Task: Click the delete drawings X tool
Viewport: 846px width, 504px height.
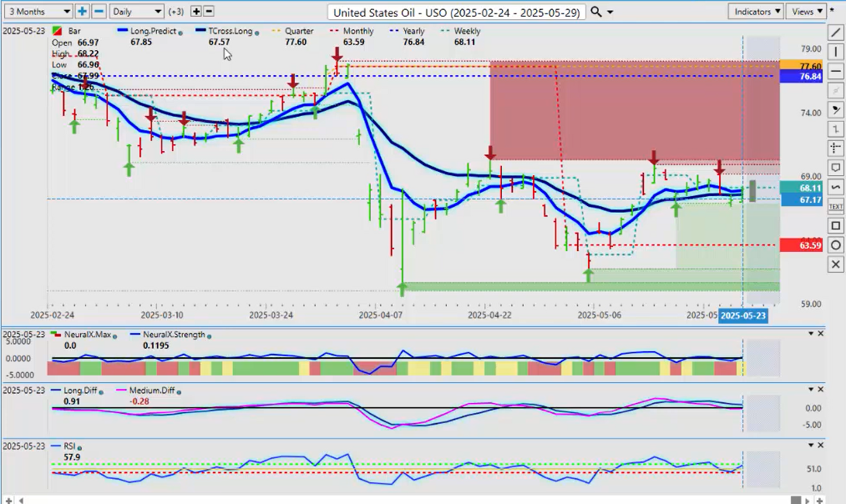Action: tap(836, 265)
